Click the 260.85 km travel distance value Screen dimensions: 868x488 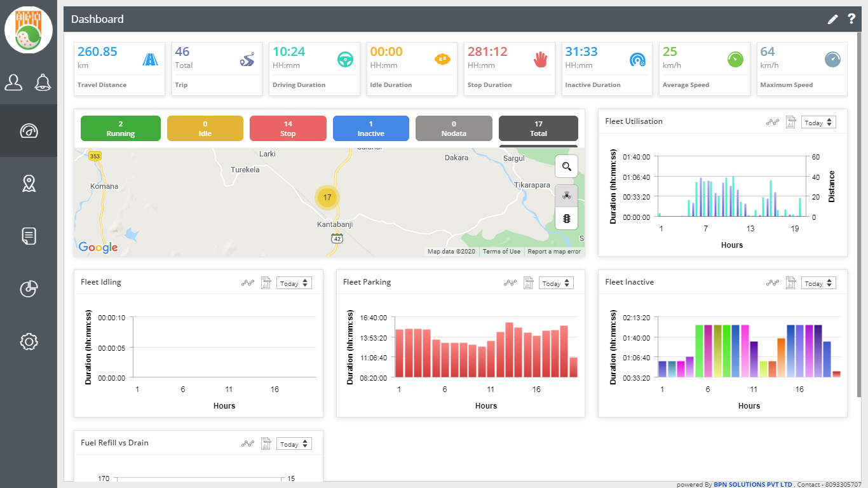click(x=97, y=51)
